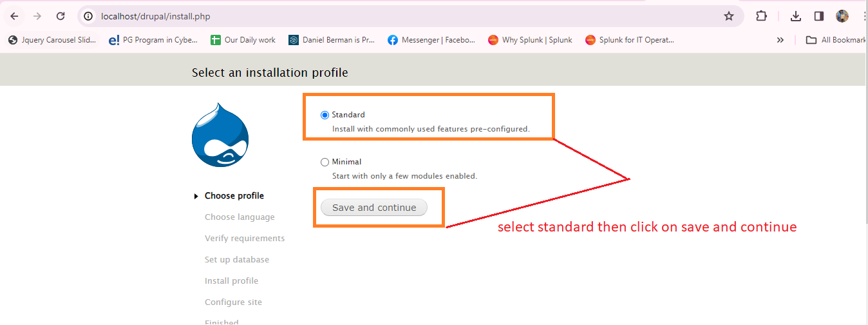Open the Why Splunk bookmark
Screen dimensions: 868x325
pyautogui.click(x=530, y=40)
